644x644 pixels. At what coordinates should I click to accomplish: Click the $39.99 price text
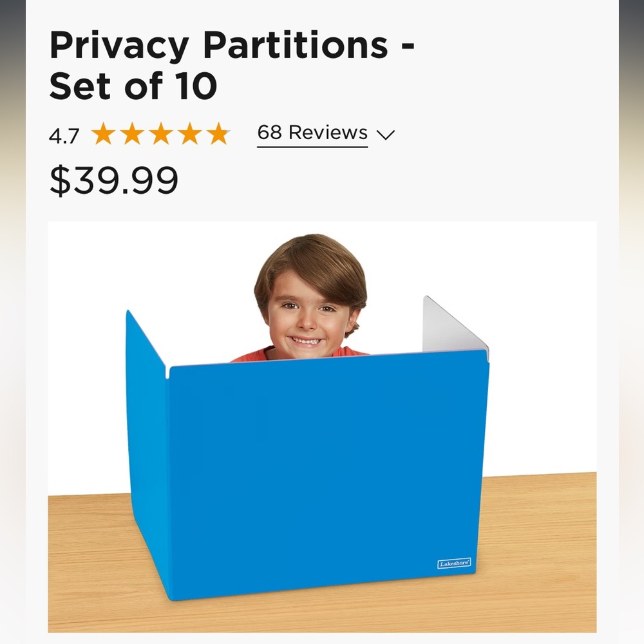[113, 181]
